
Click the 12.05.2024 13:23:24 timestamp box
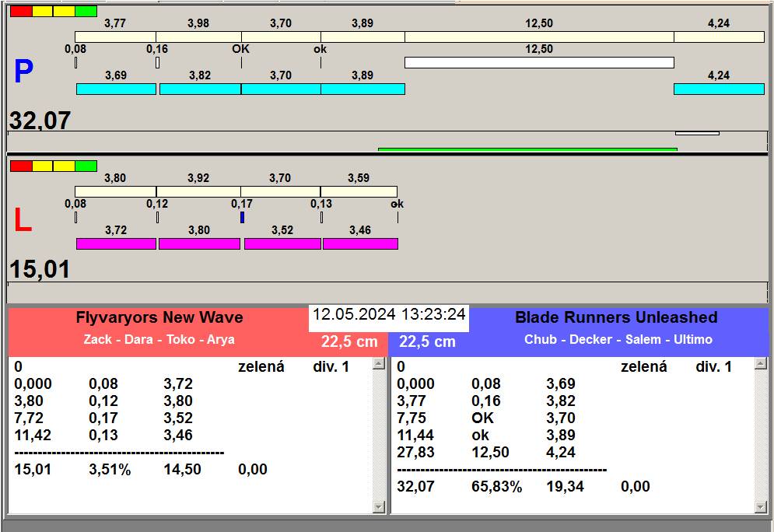[389, 315]
